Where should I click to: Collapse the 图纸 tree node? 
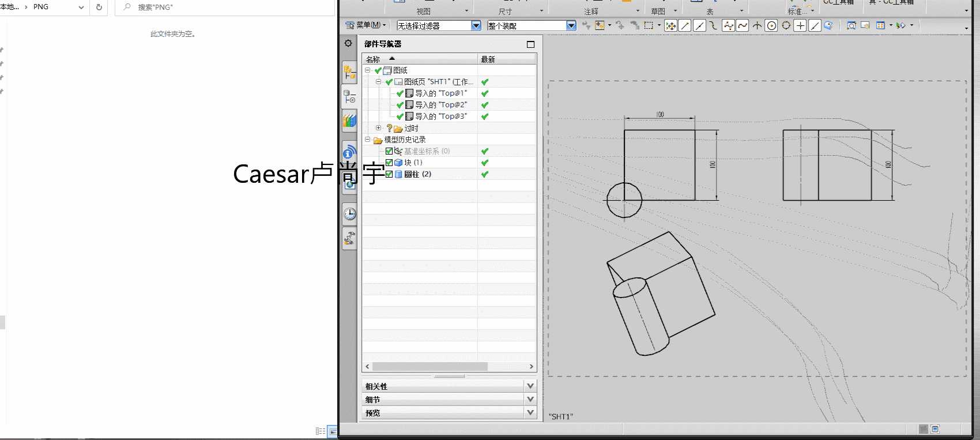click(x=367, y=70)
